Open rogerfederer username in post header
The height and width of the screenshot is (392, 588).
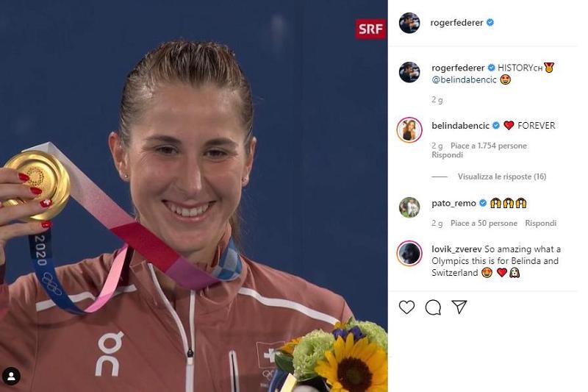456,23
